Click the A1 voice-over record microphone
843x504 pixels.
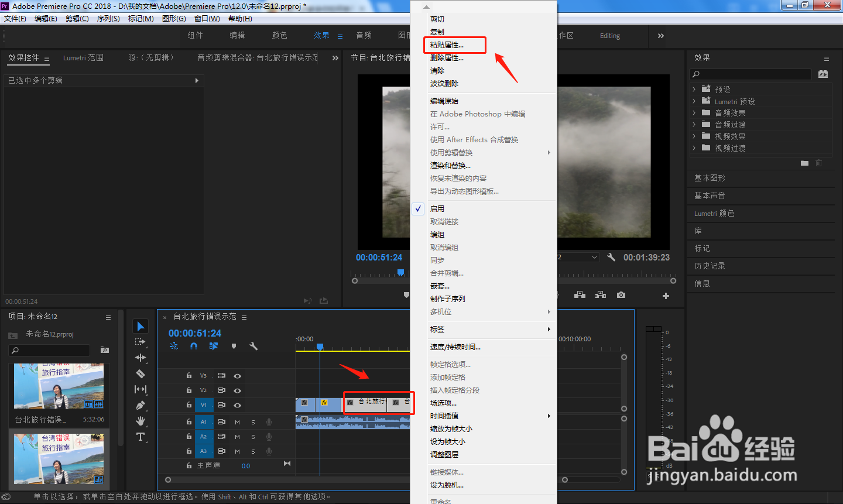point(269,421)
